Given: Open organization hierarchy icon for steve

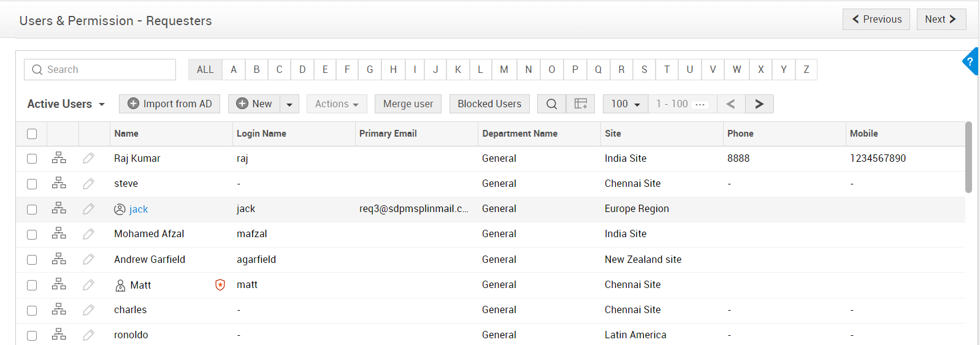Looking at the screenshot, I should (59, 183).
